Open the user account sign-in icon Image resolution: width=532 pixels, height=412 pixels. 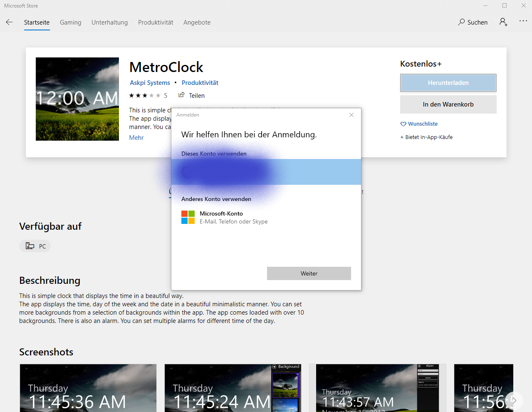pos(503,22)
